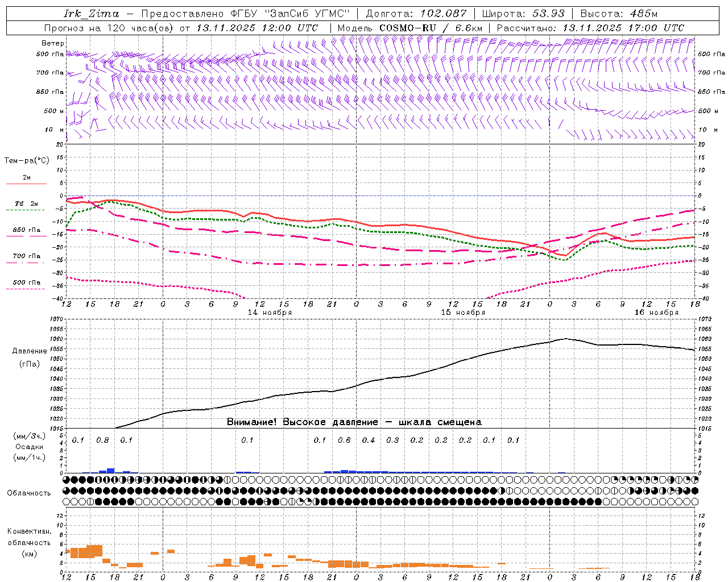This screenshot has width=728, height=582.
Task: Click the 14 ноября date label
Action: coord(270,313)
